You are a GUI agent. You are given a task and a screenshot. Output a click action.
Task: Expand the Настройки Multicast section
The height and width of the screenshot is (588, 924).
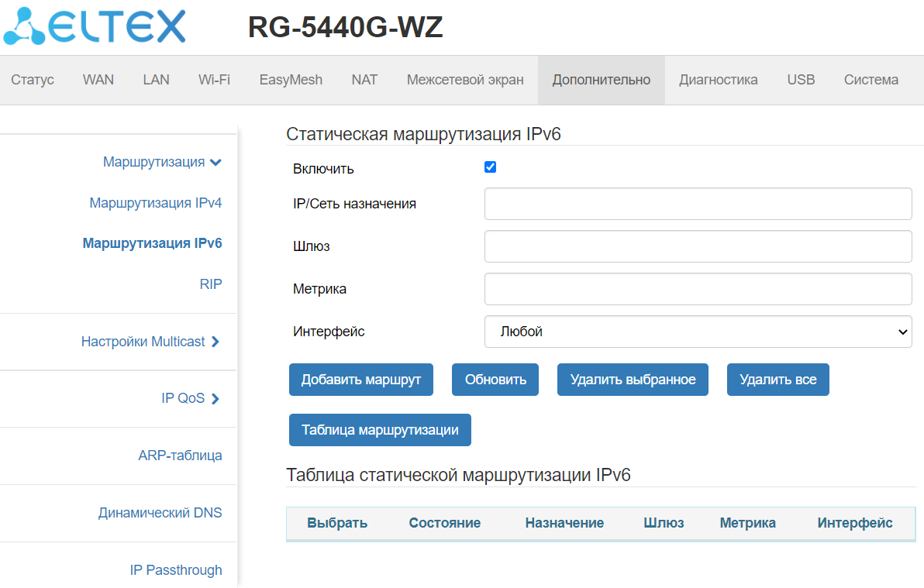click(x=150, y=342)
